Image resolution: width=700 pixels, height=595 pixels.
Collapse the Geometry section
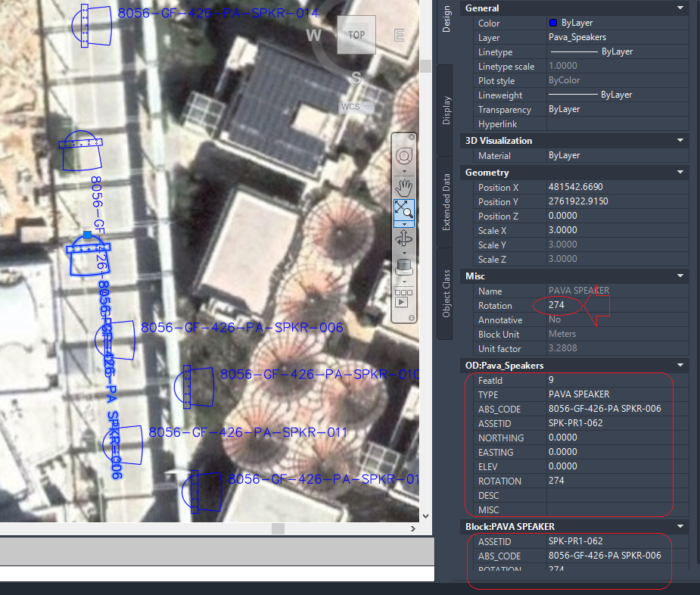(680, 172)
